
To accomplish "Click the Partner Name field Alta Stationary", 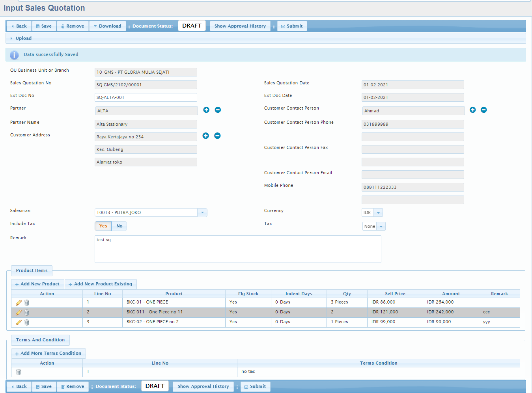I will coord(146,124).
